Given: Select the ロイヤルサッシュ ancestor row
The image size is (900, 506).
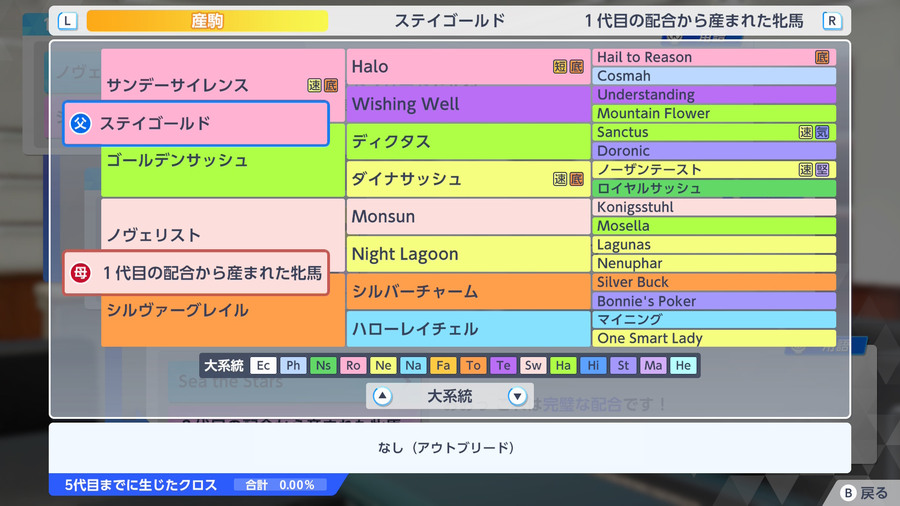Looking at the screenshot, I should [x=714, y=188].
